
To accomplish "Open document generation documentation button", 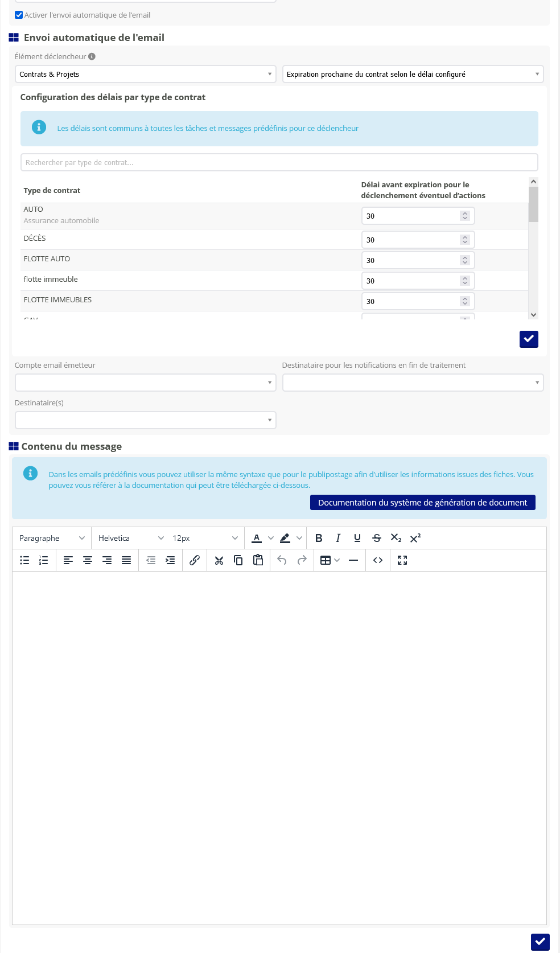I will click(x=422, y=503).
